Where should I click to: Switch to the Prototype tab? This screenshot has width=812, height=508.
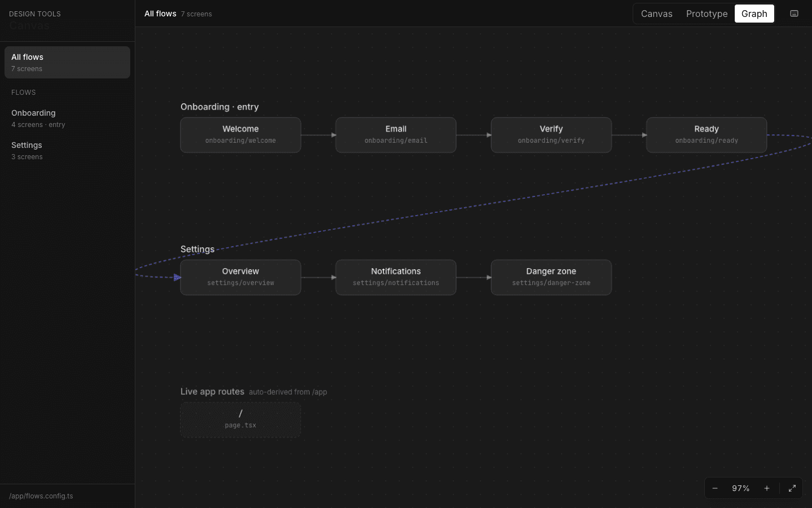point(707,14)
